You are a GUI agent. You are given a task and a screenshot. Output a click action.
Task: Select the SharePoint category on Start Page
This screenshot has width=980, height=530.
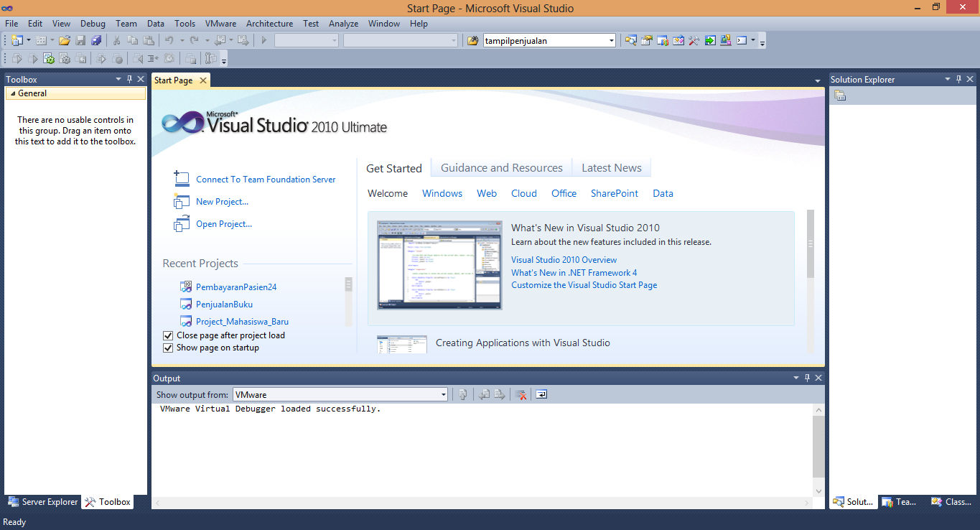pos(615,193)
